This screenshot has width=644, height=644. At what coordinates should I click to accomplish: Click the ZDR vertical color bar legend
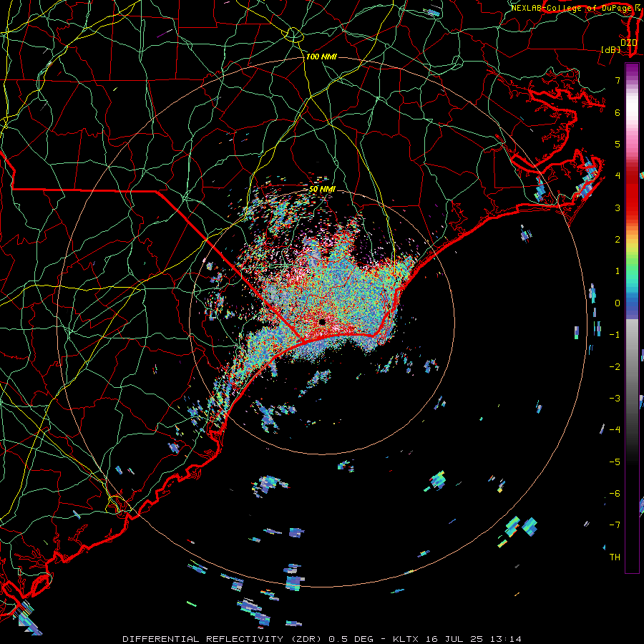click(632, 318)
